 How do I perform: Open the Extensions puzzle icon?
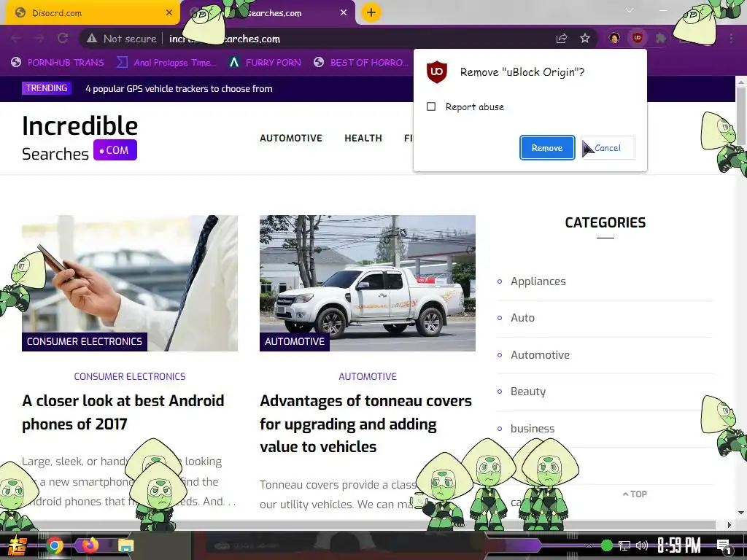(x=660, y=39)
